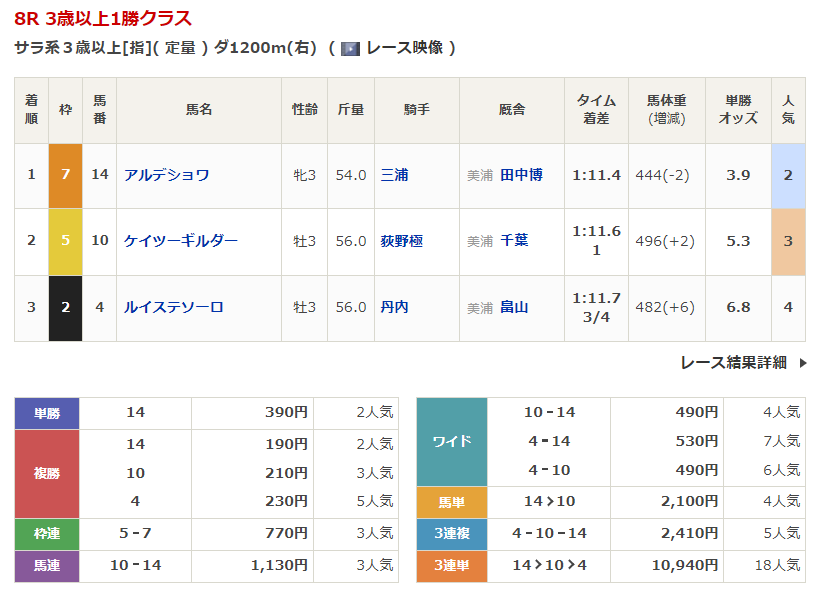Open trainer 千葉 page
820x593 pixels.
pos(514,241)
